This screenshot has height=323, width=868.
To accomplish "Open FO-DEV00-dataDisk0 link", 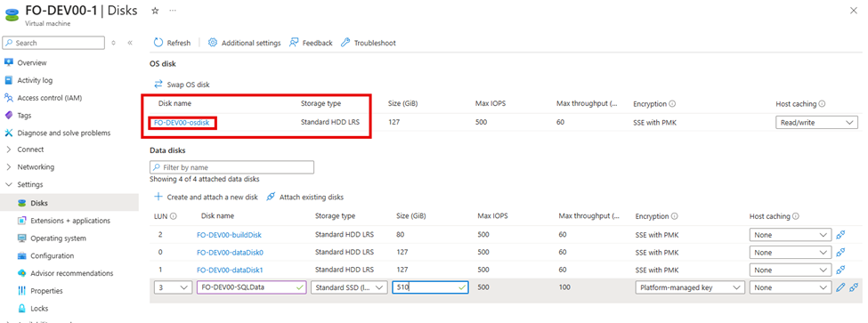I will click(x=230, y=252).
